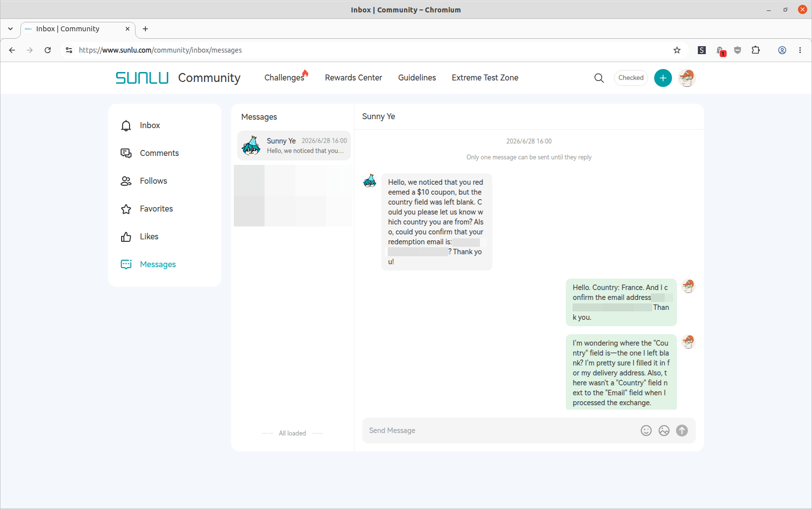Select Favorites in the sidebar
This screenshot has height=509, width=812.
(165, 209)
